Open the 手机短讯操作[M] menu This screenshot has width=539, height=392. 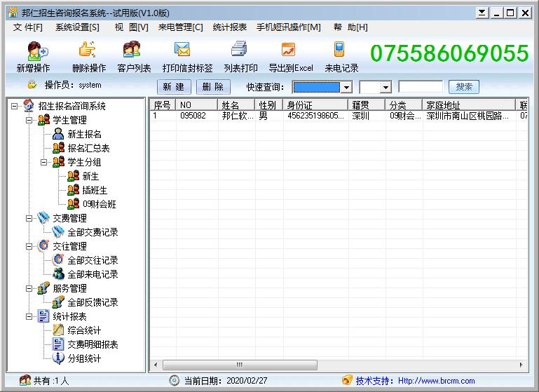(x=288, y=27)
